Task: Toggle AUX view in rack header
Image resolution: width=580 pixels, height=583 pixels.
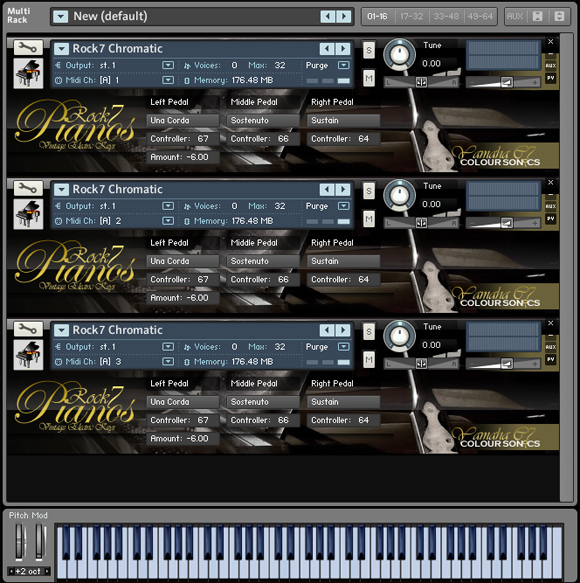Action: point(515,16)
